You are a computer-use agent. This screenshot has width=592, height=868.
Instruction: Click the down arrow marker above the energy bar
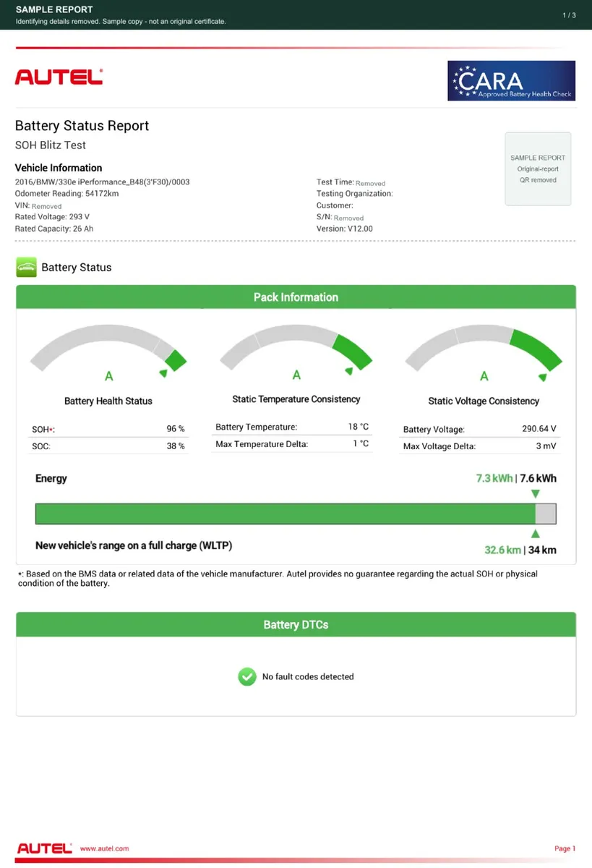tap(535, 493)
